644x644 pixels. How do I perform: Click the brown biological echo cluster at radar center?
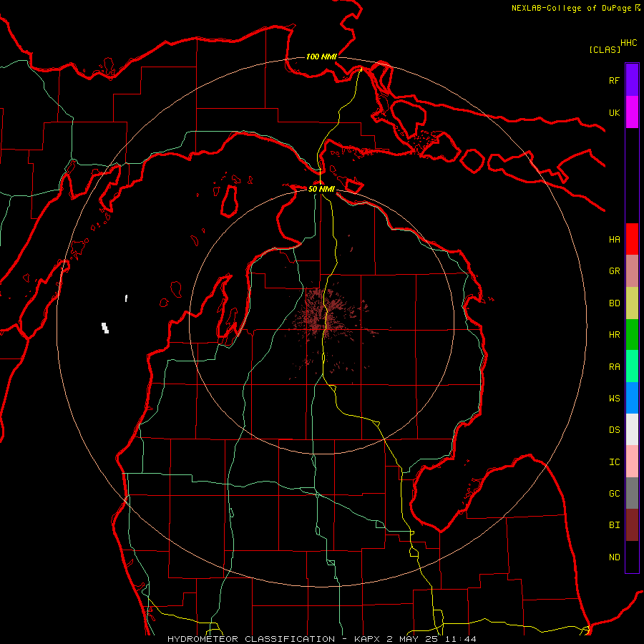324,314
